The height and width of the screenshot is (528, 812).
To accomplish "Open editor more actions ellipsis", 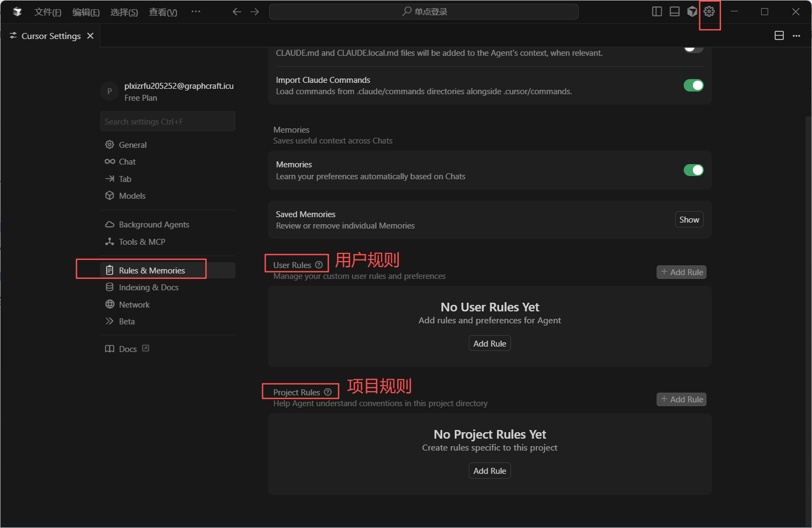I will pos(796,36).
